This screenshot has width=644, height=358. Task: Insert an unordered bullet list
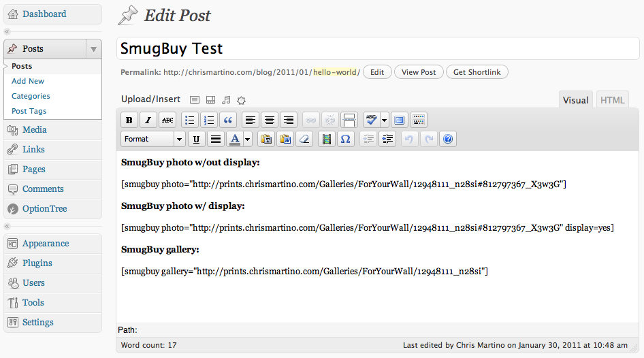[x=190, y=120]
